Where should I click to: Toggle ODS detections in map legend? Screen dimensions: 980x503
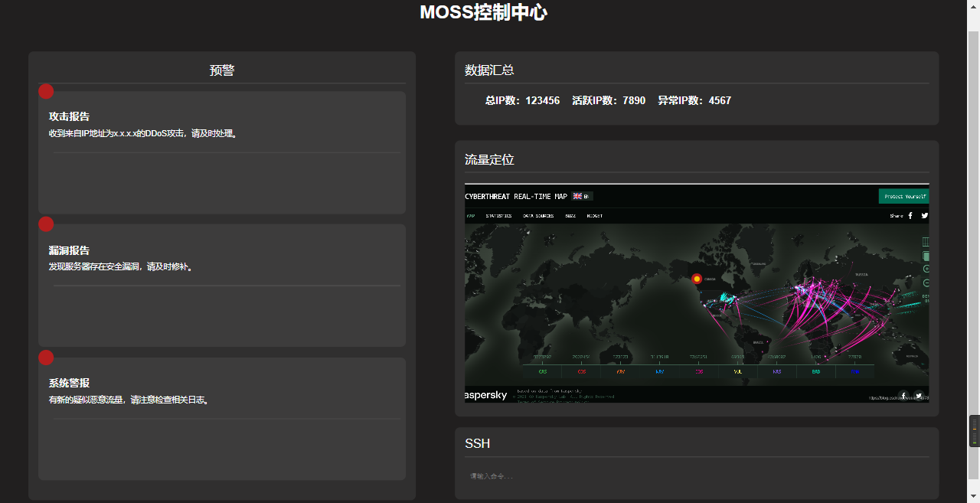tap(582, 371)
